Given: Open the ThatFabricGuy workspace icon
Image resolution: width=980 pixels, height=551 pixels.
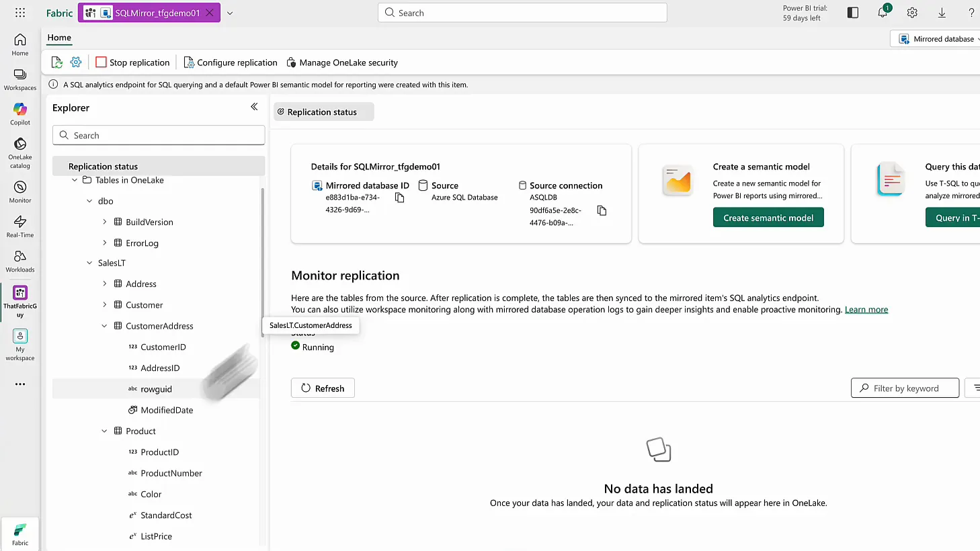Looking at the screenshot, I should [20, 301].
